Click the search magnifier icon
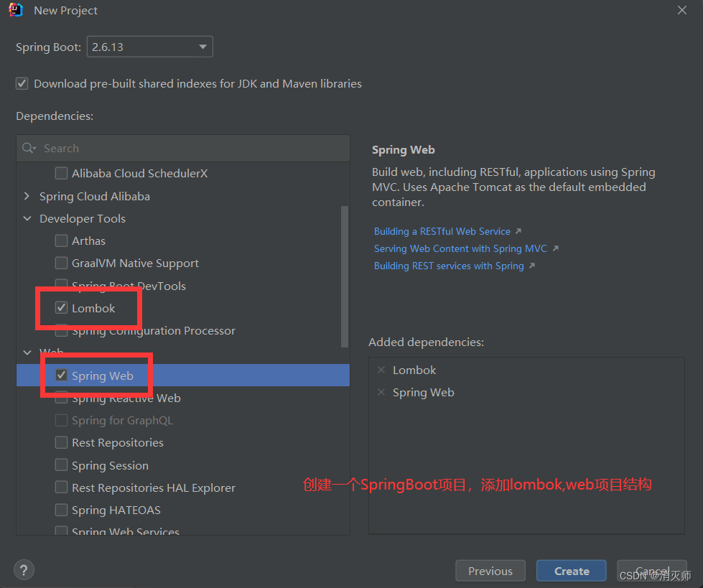 tap(28, 148)
